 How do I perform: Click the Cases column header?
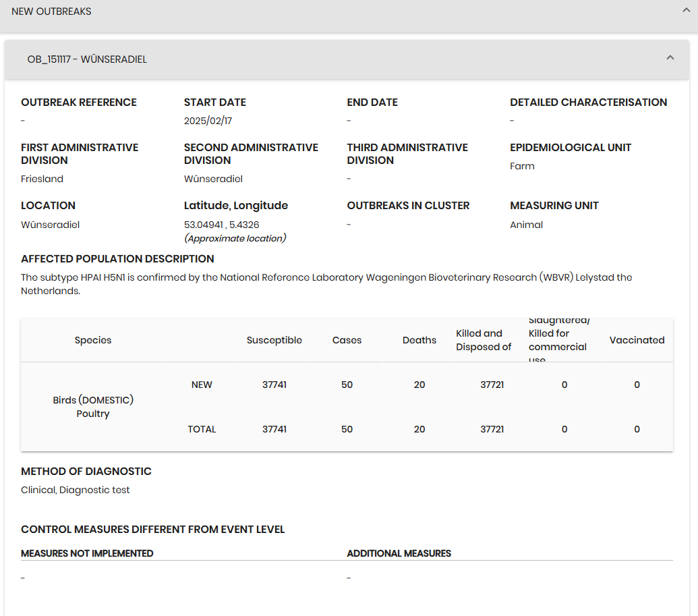click(347, 340)
